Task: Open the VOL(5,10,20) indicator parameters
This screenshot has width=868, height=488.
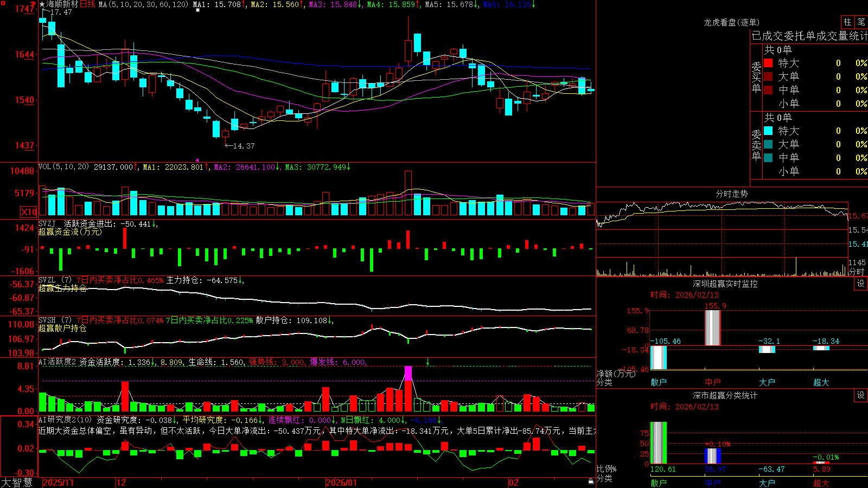Action: tap(63, 167)
